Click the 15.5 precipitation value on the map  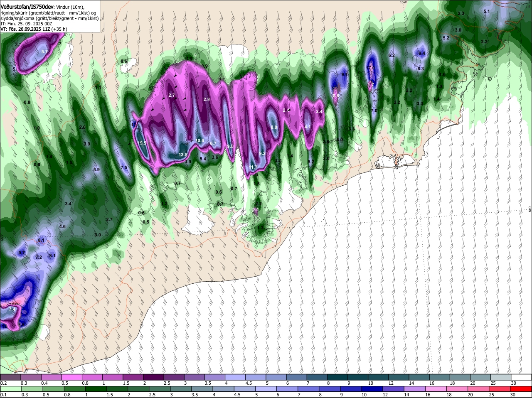(x=142, y=143)
